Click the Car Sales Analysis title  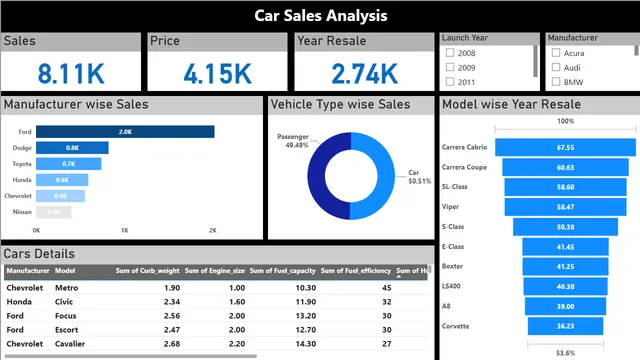(320, 16)
